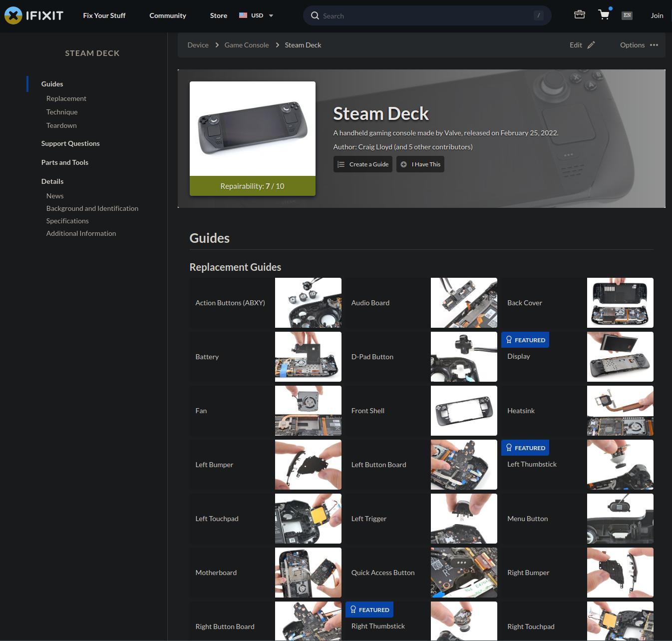
Task: Open the shopping cart icon
Action: [x=604, y=14]
